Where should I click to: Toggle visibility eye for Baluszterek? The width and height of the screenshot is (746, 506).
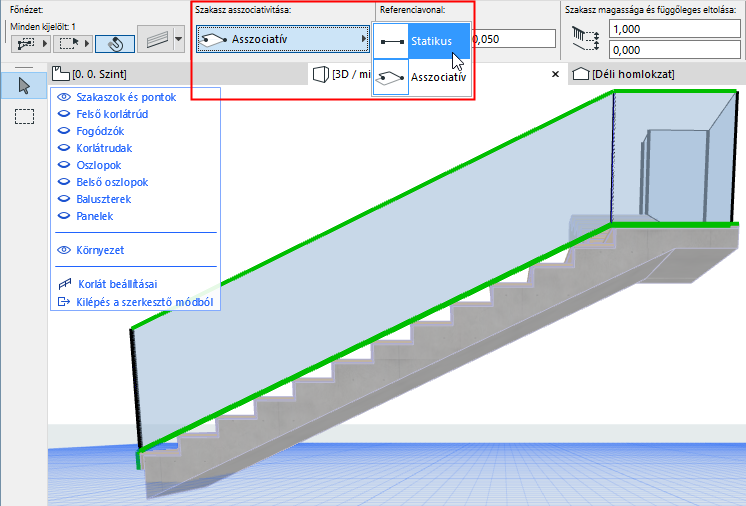click(64, 199)
